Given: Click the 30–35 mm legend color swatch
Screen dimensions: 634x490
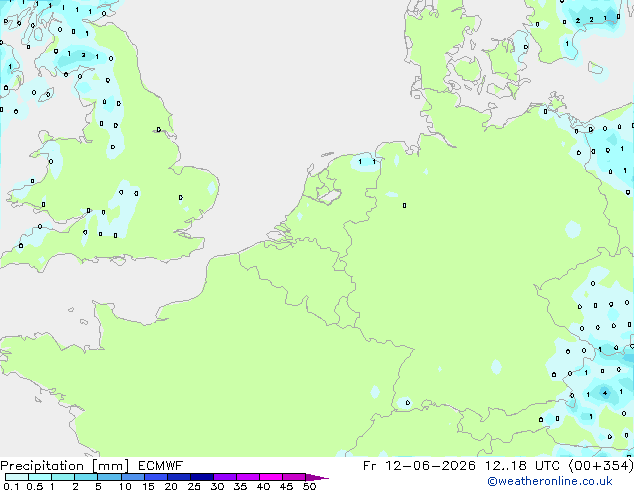Looking at the screenshot, I should coord(224,477).
